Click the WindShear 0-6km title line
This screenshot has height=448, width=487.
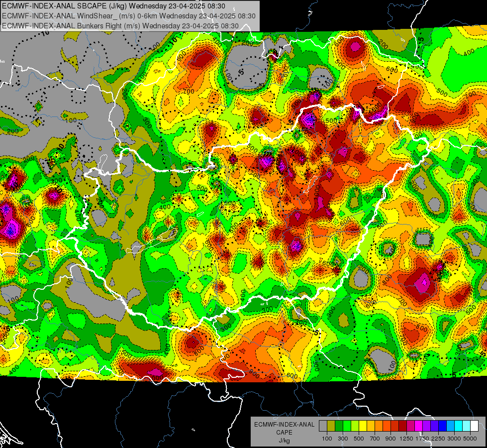pos(128,16)
